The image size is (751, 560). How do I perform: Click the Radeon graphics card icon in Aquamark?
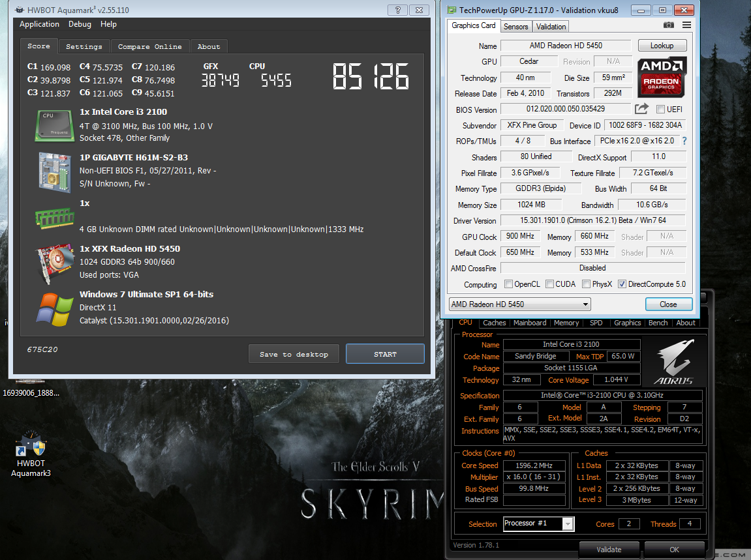tap(55, 263)
